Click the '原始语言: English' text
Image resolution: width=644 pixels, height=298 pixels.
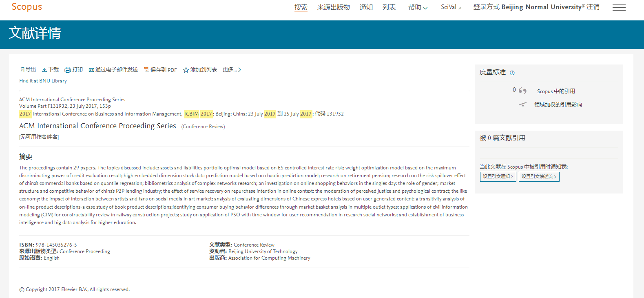click(39, 258)
